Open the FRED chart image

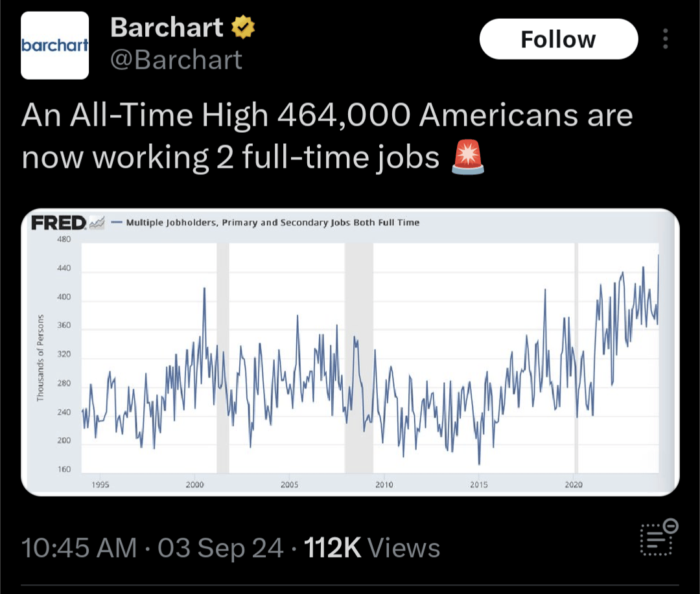(x=350, y=352)
